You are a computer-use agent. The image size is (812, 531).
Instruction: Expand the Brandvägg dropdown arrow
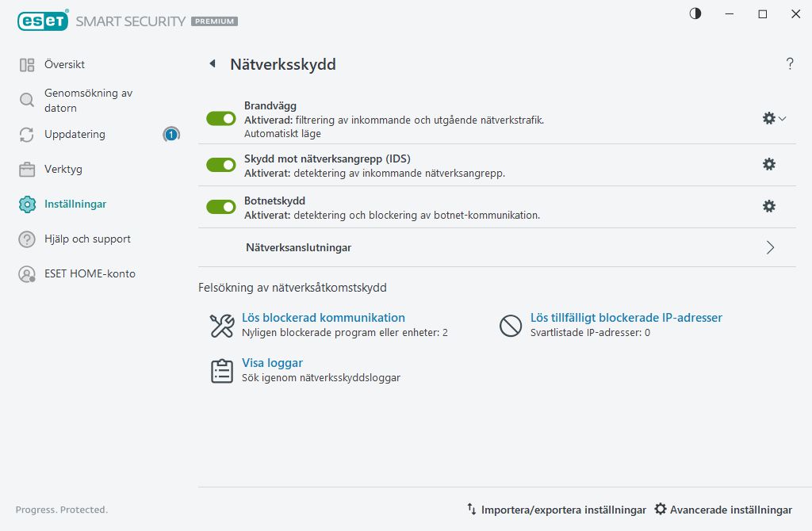tap(783, 118)
